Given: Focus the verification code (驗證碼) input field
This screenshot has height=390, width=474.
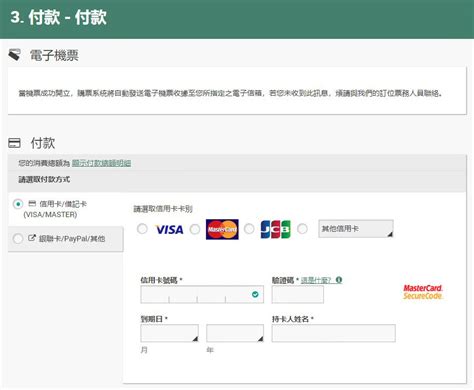Looking at the screenshot, I should point(298,294).
